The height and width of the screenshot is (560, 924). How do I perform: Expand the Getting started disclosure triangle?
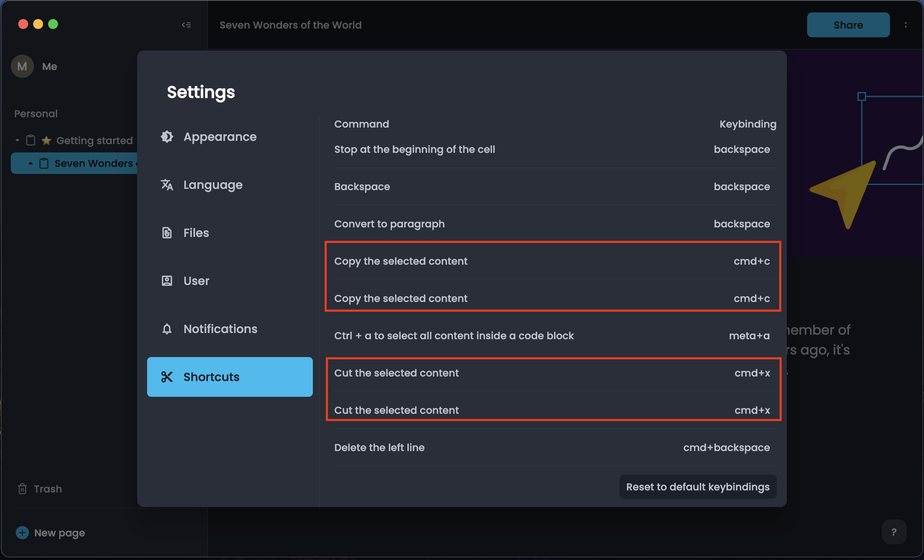point(17,140)
